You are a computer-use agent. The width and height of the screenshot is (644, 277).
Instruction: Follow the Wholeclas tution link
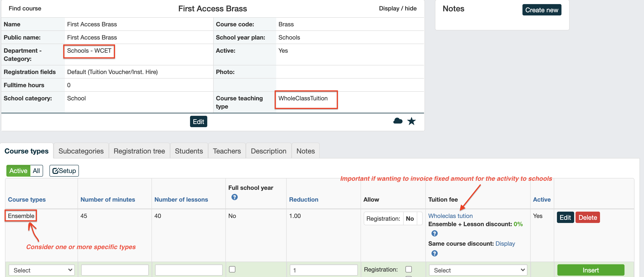[450, 216]
